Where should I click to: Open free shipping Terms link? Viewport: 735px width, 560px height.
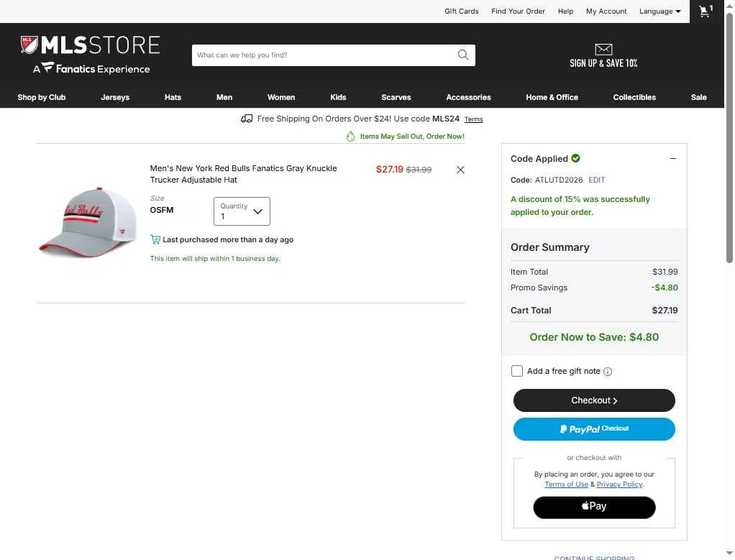pyautogui.click(x=473, y=119)
